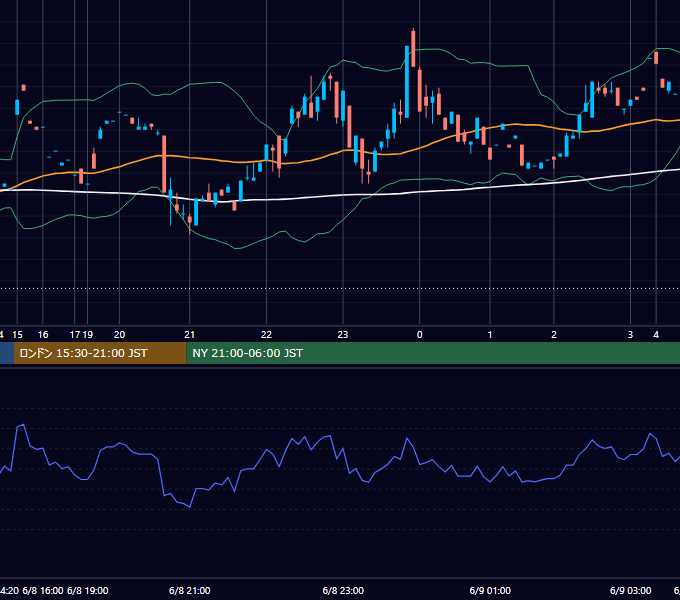
Task: Click hour label 23 on time axis
Action: (x=343, y=335)
